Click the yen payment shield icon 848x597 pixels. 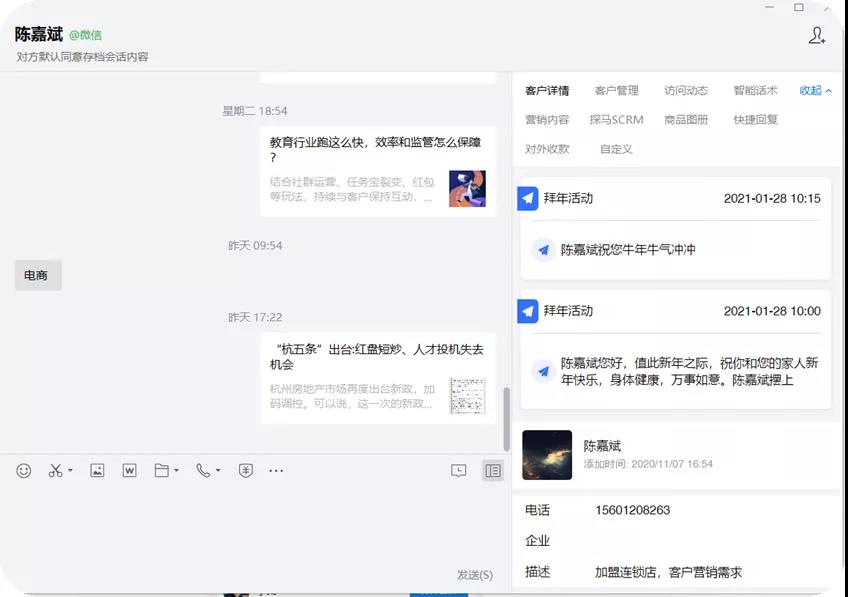tap(245, 470)
